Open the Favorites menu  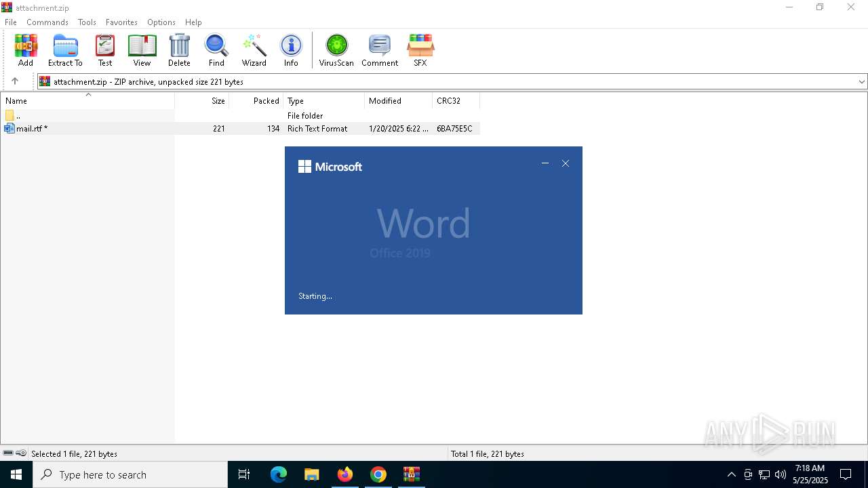tap(121, 22)
